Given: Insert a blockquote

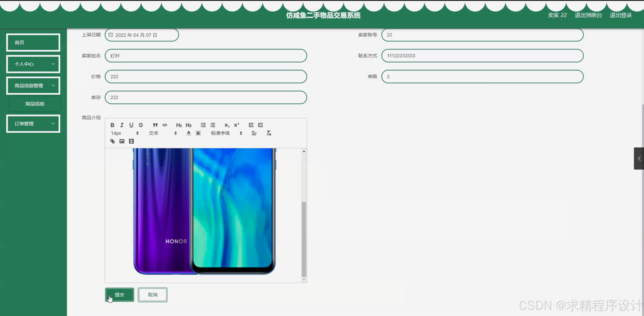Looking at the screenshot, I should [x=155, y=125].
